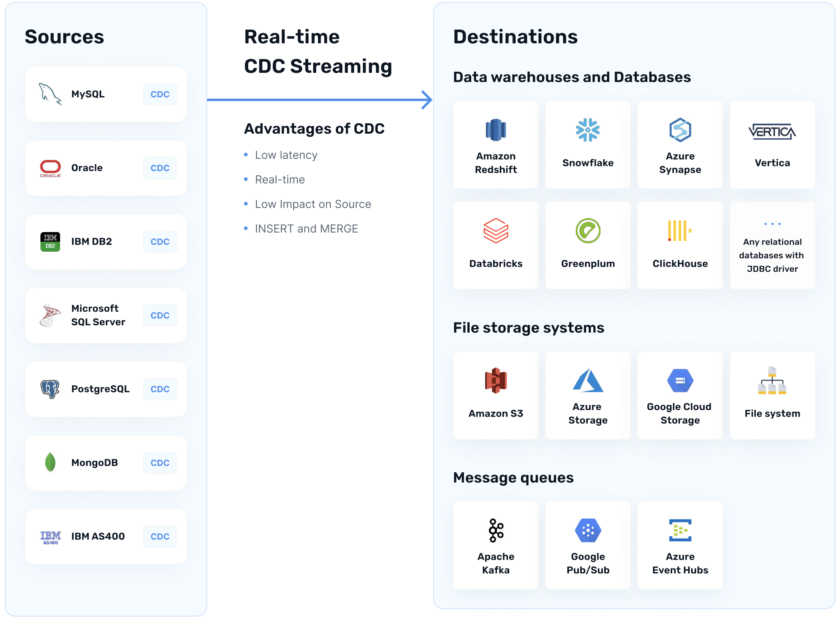840x621 pixels.
Task: Select the Vertica logo
Action: click(772, 132)
